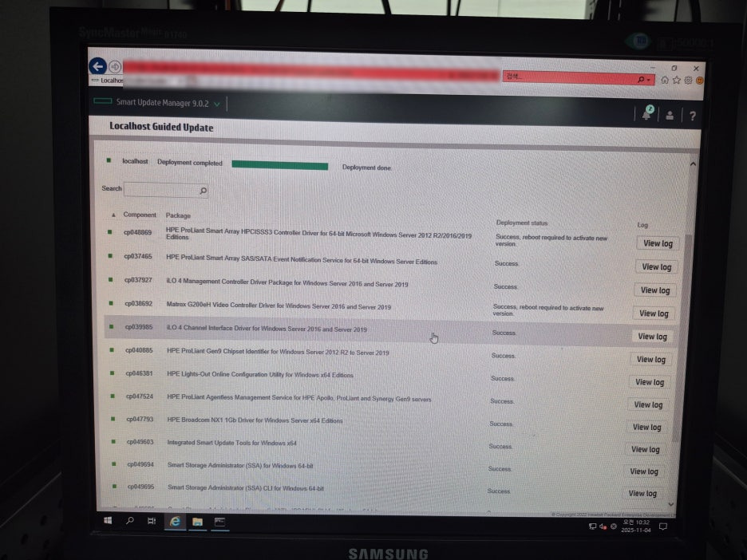Expand the Smart Update Manager menu chevron

[217, 104]
